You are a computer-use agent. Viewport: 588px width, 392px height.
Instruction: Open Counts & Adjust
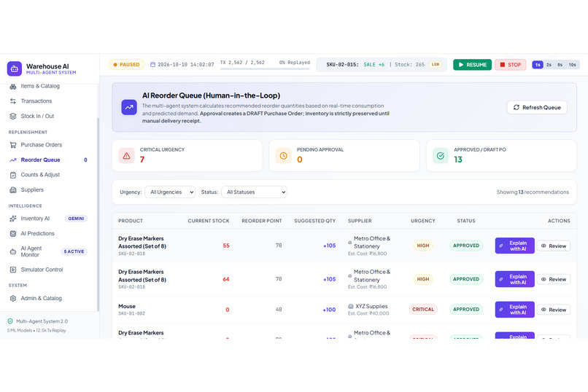[40, 175]
